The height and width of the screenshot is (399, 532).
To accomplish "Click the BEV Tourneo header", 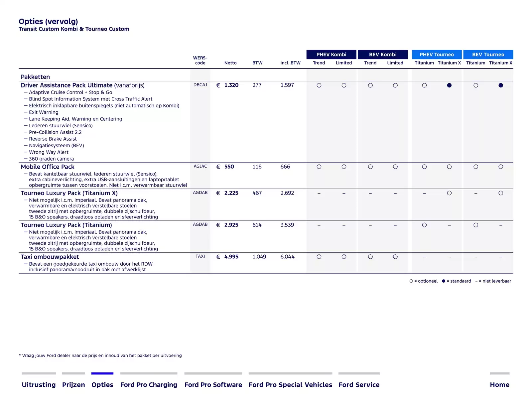I will pyautogui.click(x=488, y=55).
